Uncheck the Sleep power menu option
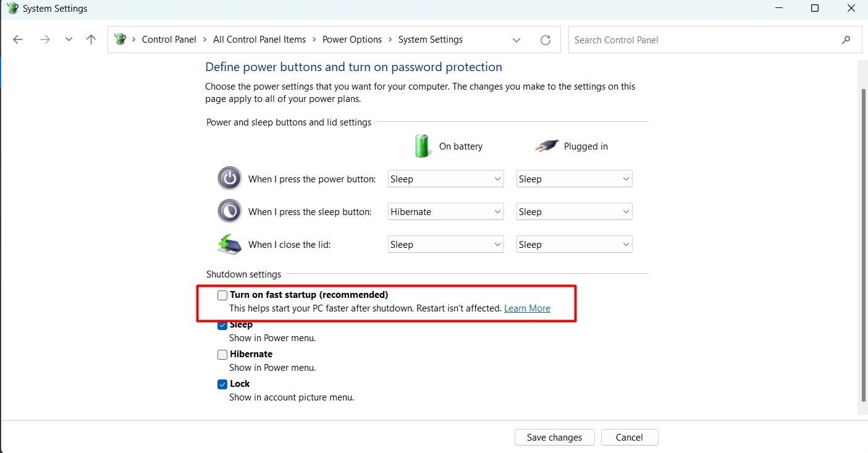This screenshot has width=868, height=453. click(222, 325)
